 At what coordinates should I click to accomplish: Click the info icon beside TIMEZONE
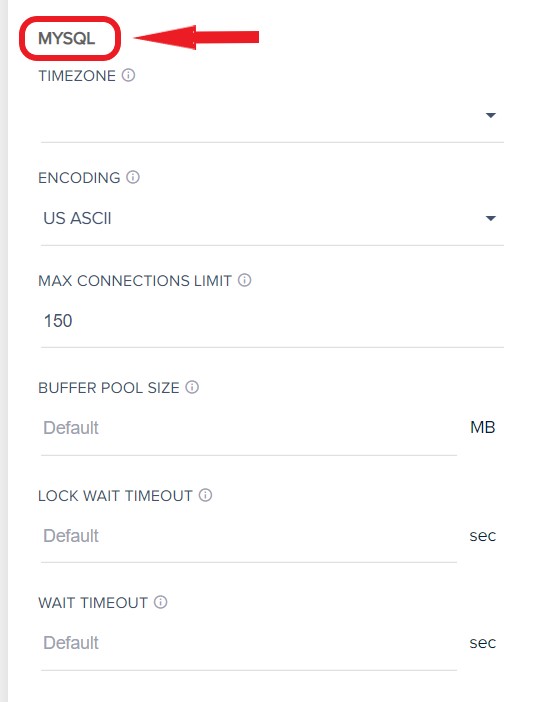[x=128, y=75]
